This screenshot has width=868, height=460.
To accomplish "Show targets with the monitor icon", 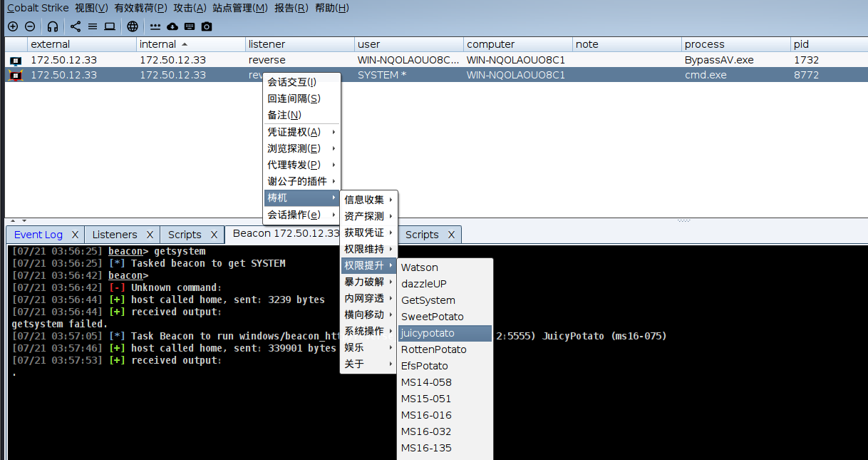I will click(x=110, y=26).
